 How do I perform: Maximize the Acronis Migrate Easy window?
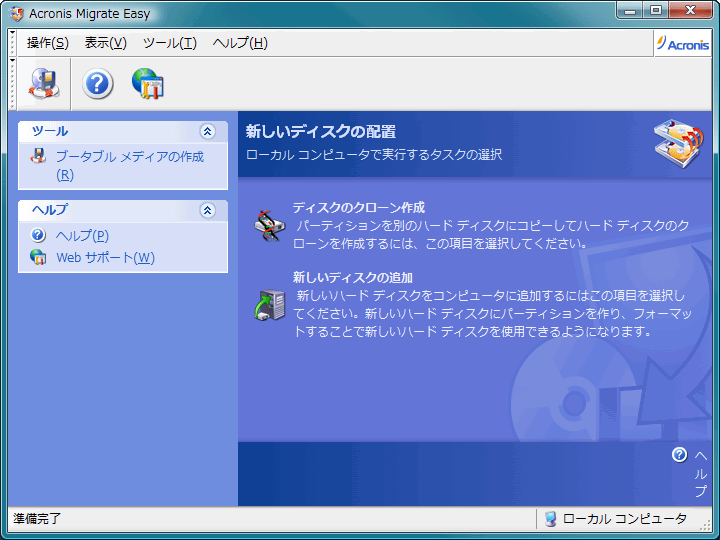click(x=656, y=10)
